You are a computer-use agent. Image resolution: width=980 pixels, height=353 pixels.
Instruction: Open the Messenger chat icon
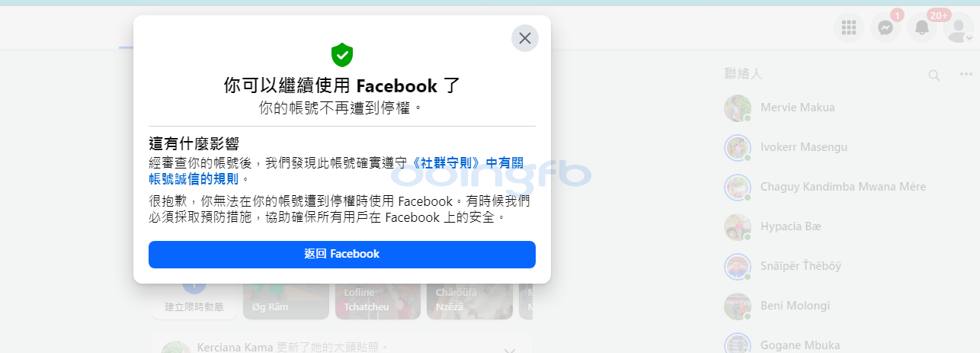point(885,28)
